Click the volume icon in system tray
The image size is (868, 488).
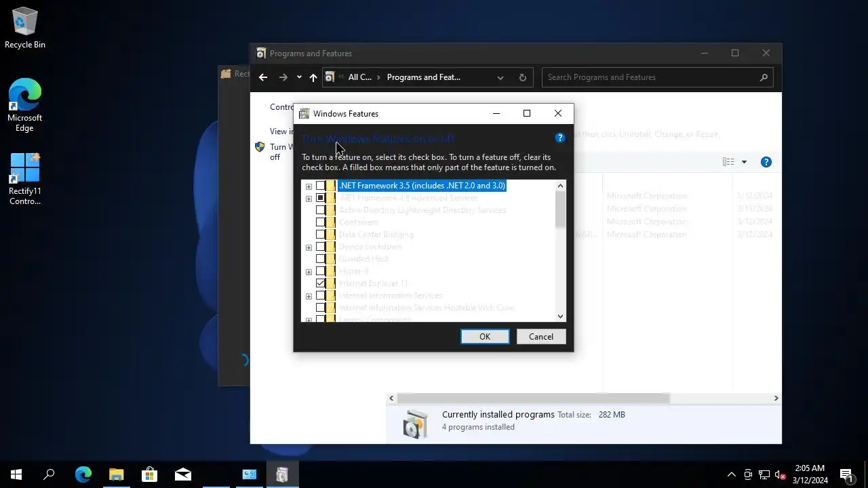tap(781, 474)
